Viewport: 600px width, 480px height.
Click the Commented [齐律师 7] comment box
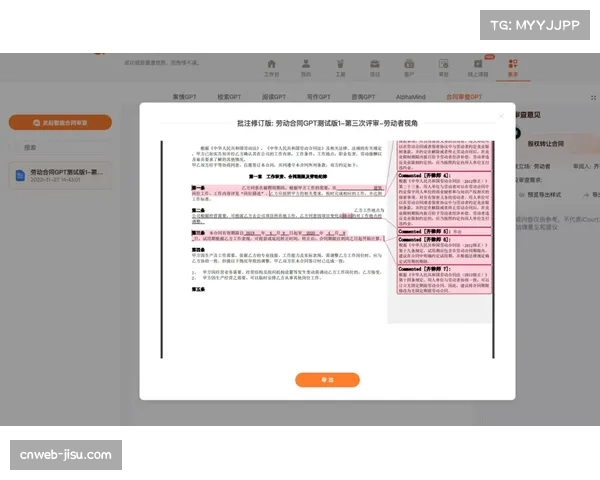444,280
